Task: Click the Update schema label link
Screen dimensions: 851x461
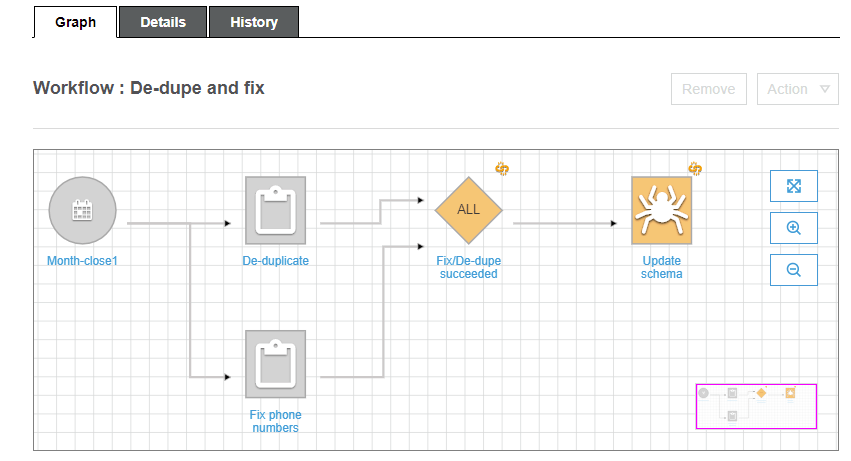Action: tap(662, 267)
